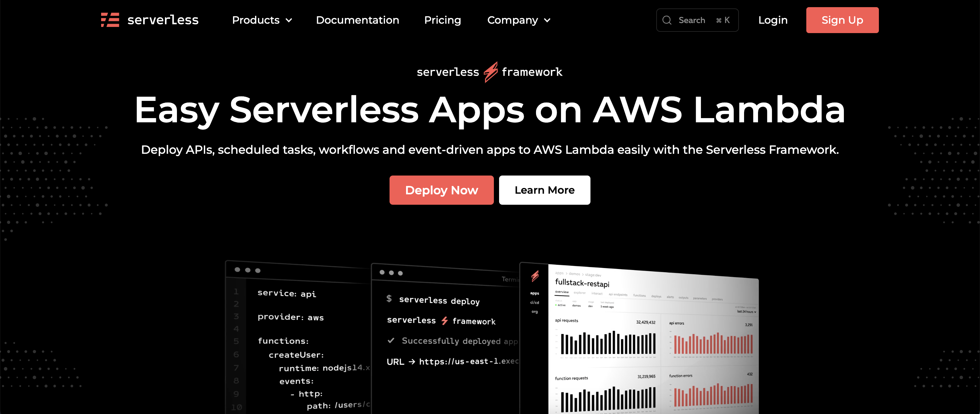Viewport: 980px width, 414px height.
Task: Click the api errors count 3,291
Action: click(x=748, y=325)
